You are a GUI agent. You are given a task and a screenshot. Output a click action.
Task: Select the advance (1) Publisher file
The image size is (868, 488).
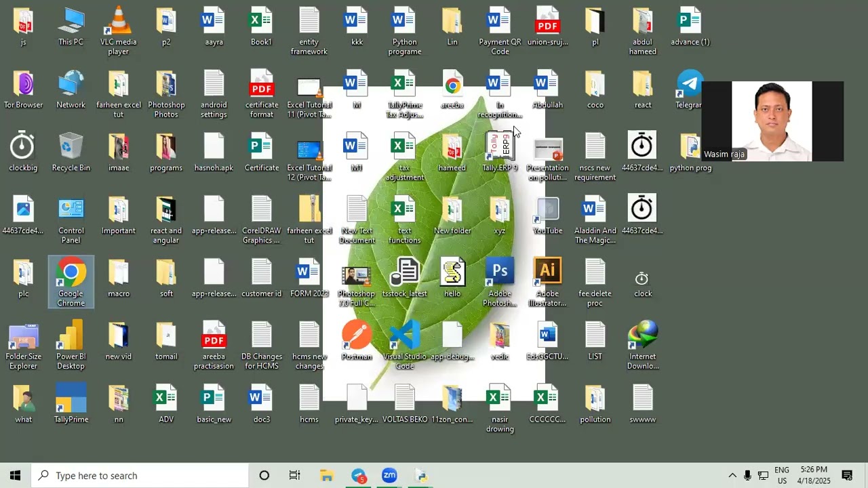pos(690,27)
